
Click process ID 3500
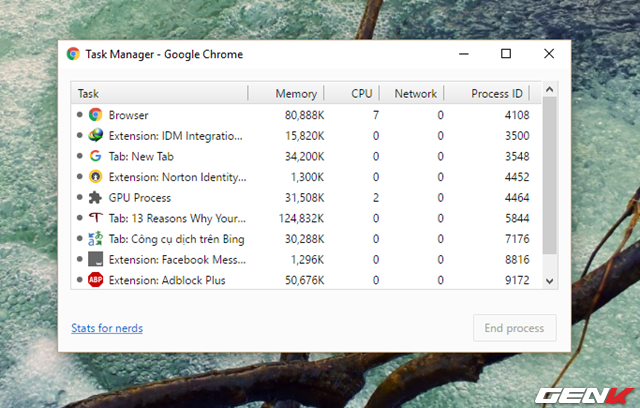click(517, 136)
